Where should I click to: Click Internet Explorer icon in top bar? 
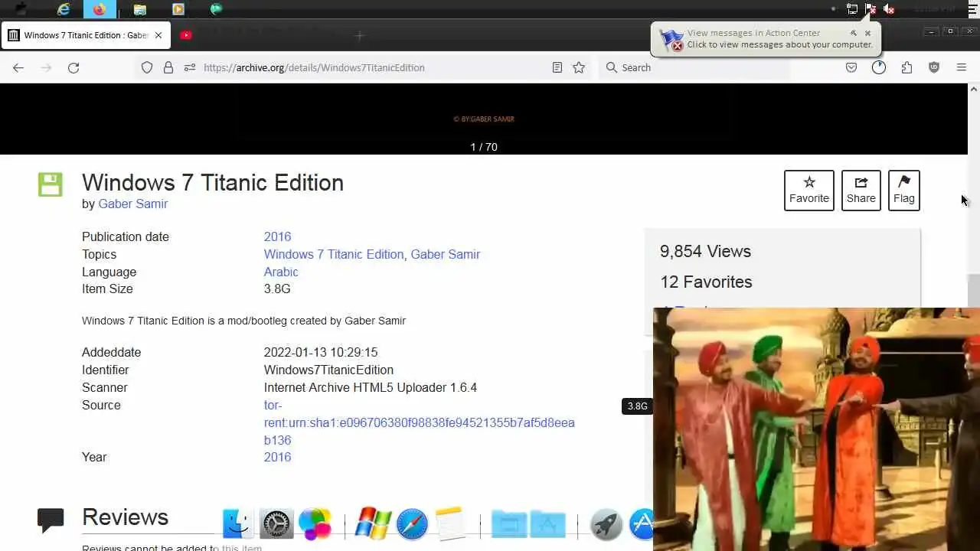point(64,9)
